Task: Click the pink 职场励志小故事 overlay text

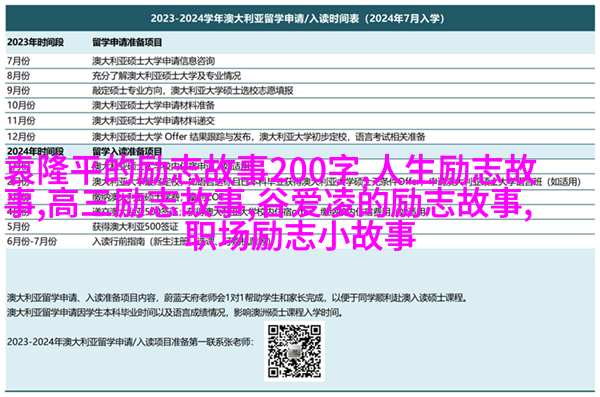Action: click(x=301, y=235)
